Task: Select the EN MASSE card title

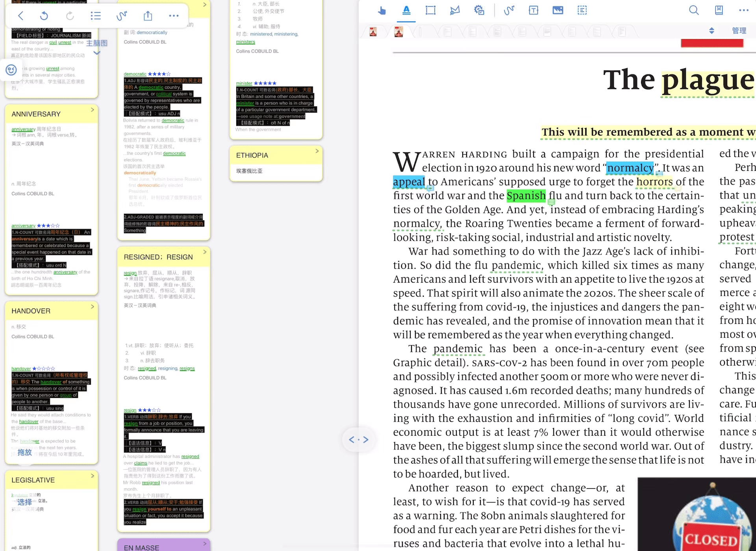Action: tap(141, 547)
